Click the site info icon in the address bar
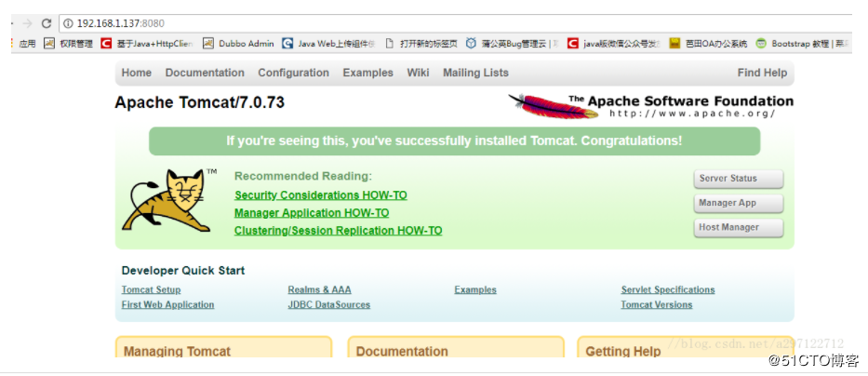 pyautogui.click(x=68, y=23)
